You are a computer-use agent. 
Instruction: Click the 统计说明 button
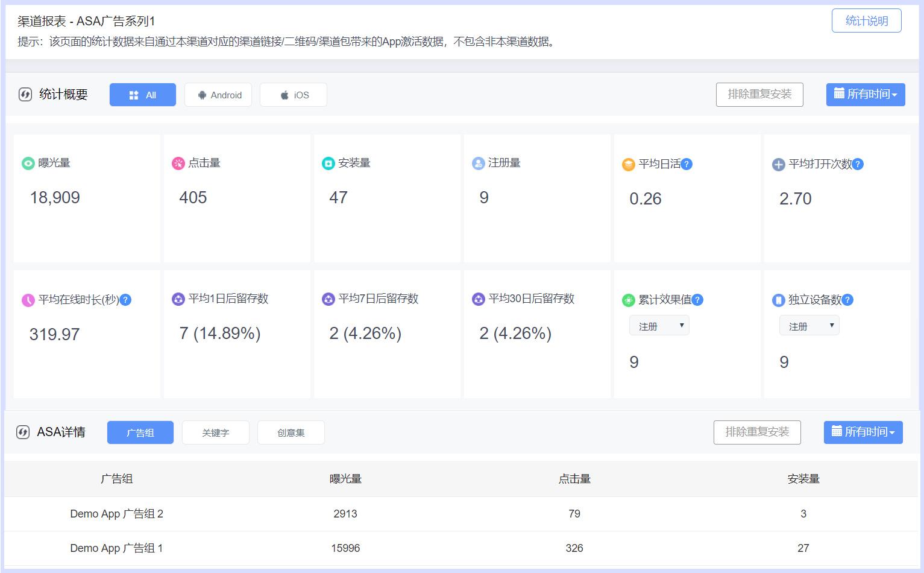click(x=866, y=20)
